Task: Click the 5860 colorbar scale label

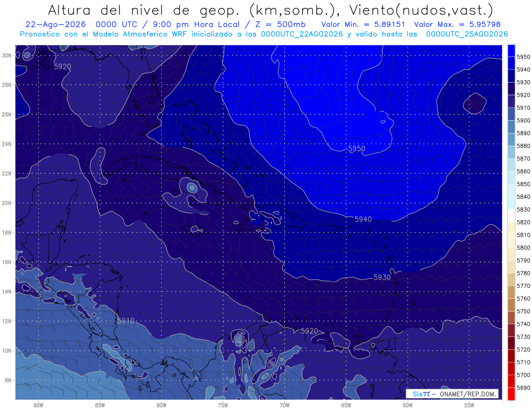Action: (523, 171)
